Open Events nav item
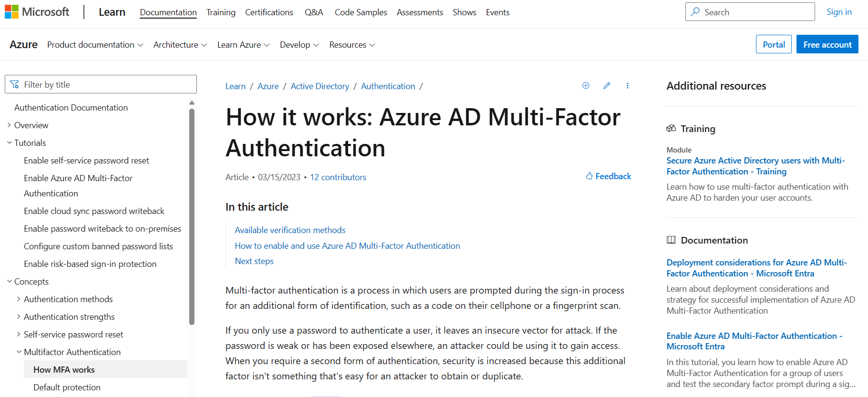Viewport: 868px width, 397px height. point(498,12)
